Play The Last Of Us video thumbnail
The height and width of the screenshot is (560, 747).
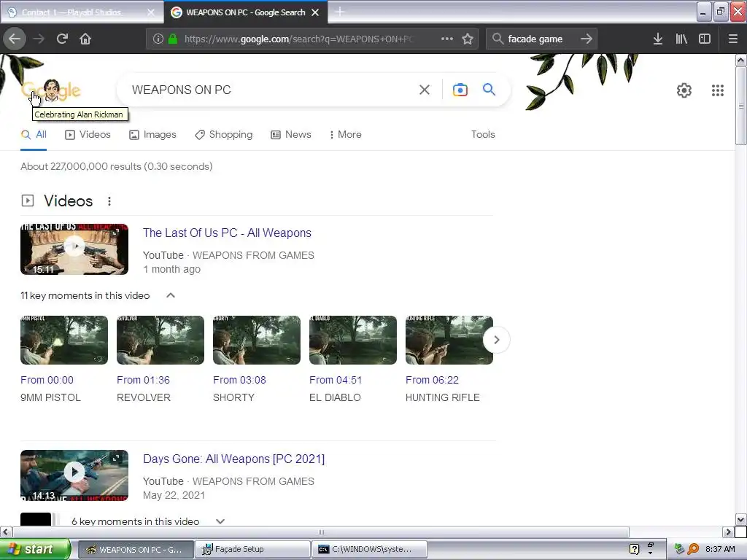click(74, 249)
